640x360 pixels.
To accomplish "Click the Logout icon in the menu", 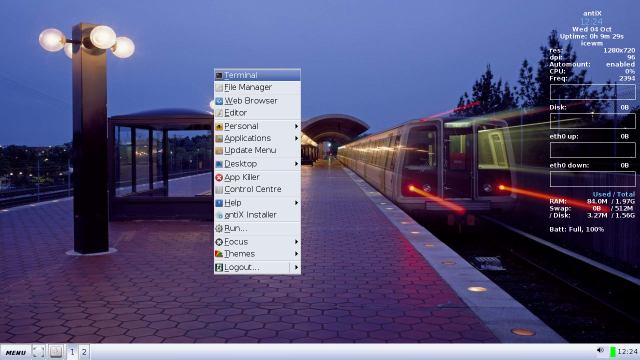I will [219, 267].
